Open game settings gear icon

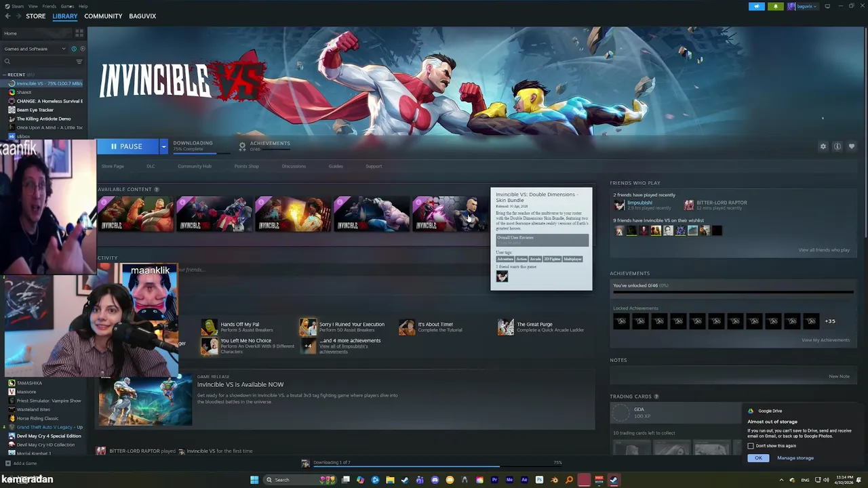(823, 146)
